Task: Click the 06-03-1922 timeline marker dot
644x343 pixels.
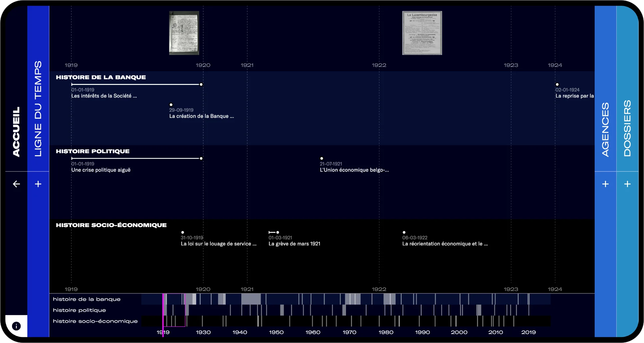Action: (x=404, y=232)
